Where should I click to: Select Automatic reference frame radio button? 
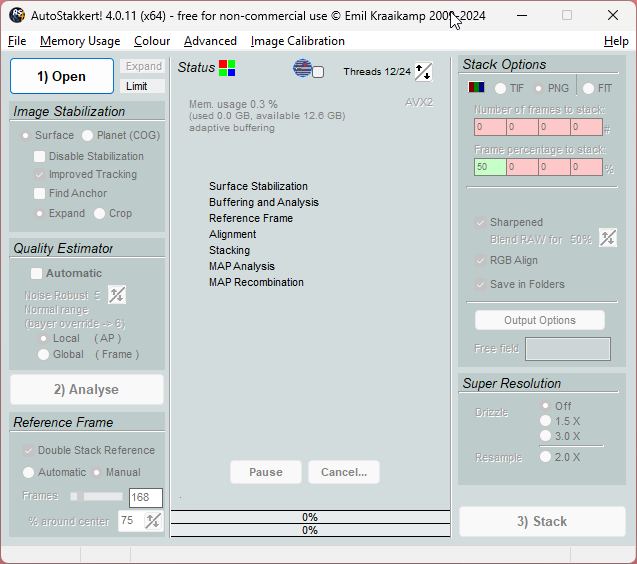28,472
